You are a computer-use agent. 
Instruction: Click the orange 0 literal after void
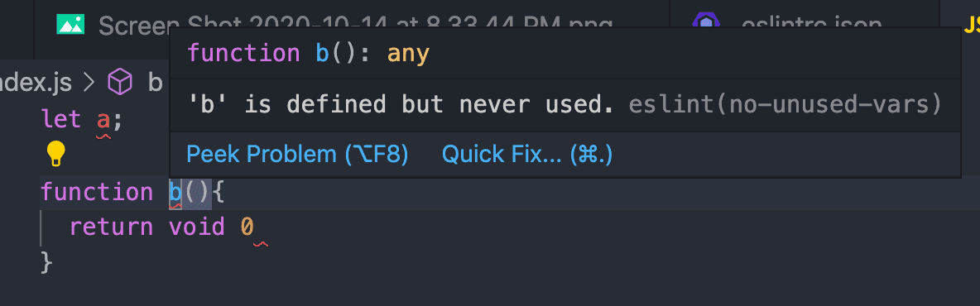tap(247, 227)
